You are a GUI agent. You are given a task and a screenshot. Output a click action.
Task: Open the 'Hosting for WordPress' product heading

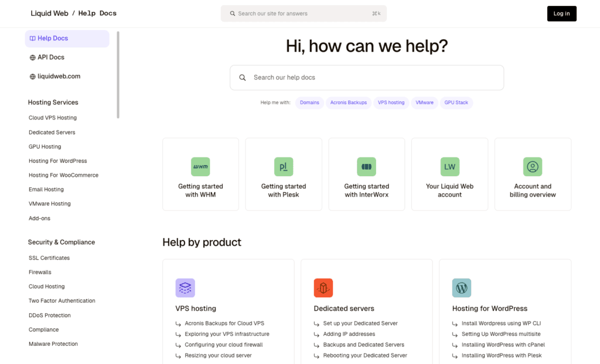(490, 308)
